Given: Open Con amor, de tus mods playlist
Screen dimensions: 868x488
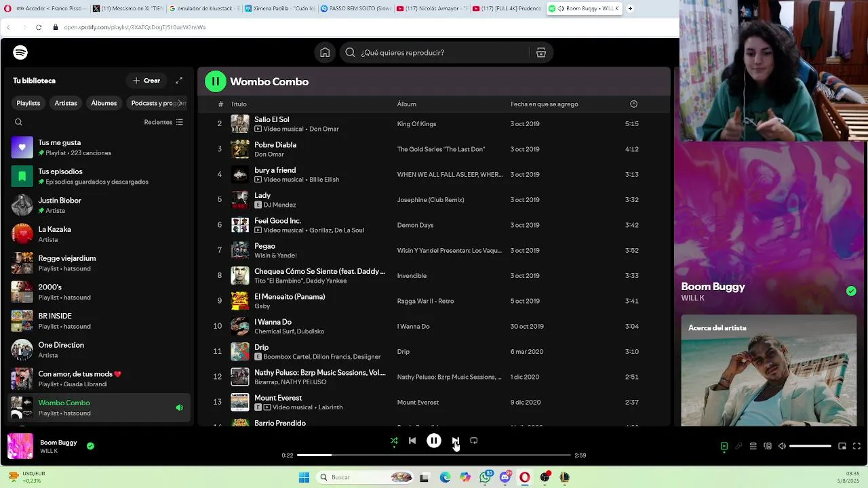Looking at the screenshot, I should pyautogui.click(x=98, y=379).
